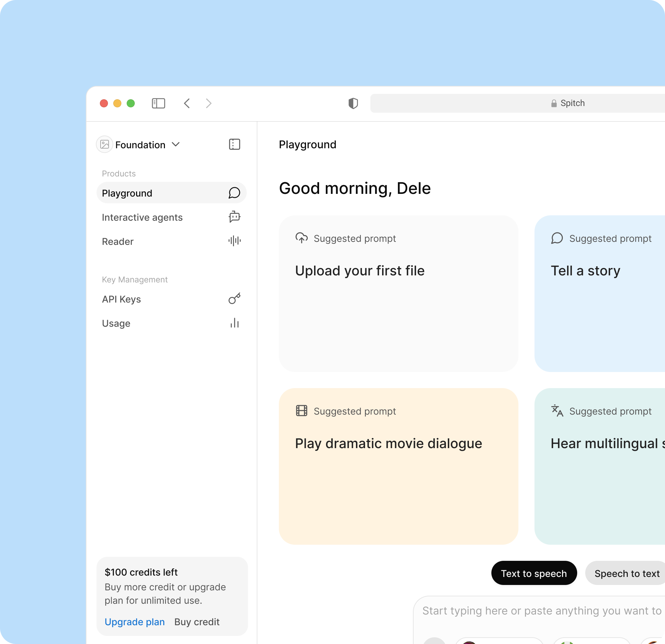
Task: Click the Usage bar chart icon
Action: [234, 323]
